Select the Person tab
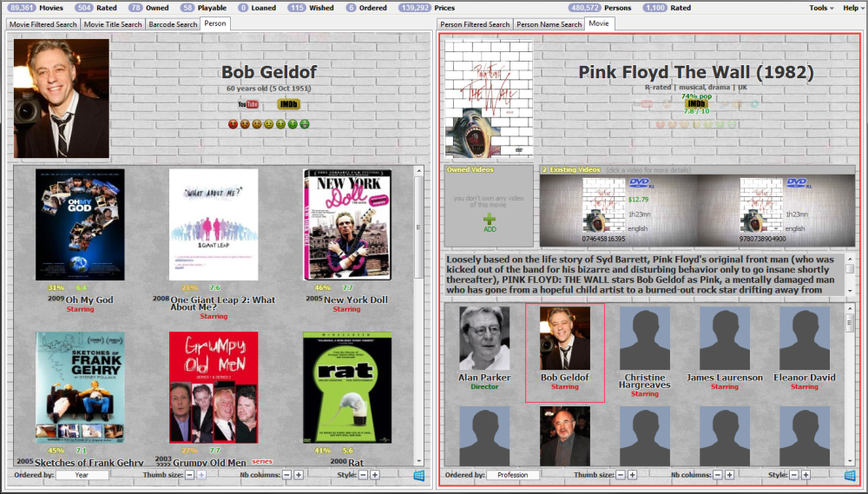This screenshot has width=868, height=494. tap(214, 23)
